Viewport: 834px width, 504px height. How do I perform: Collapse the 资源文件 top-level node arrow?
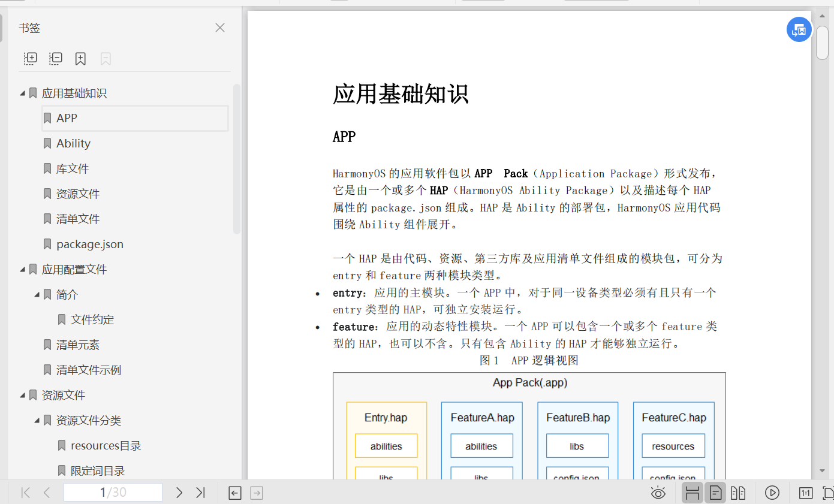pyautogui.click(x=23, y=396)
